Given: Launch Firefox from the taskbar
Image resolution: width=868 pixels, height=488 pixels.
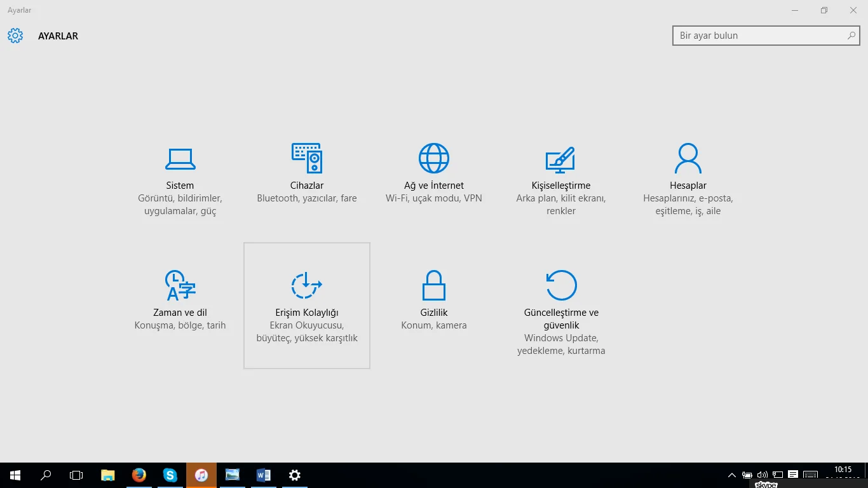Looking at the screenshot, I should point(139,475).
